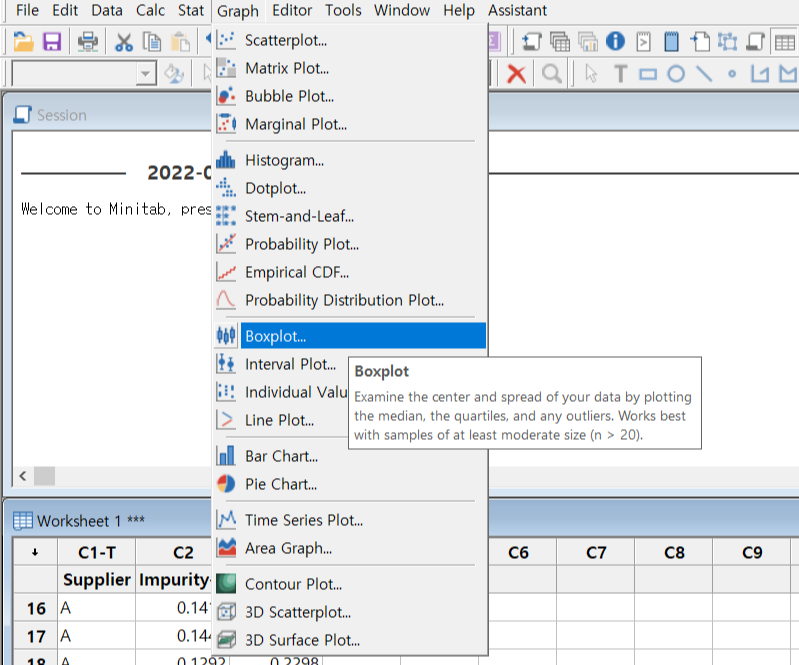The height and width of the screenshot is (665, 799).
Task: Select the polygon drawing tool
Action: click(x=789, y=74)
